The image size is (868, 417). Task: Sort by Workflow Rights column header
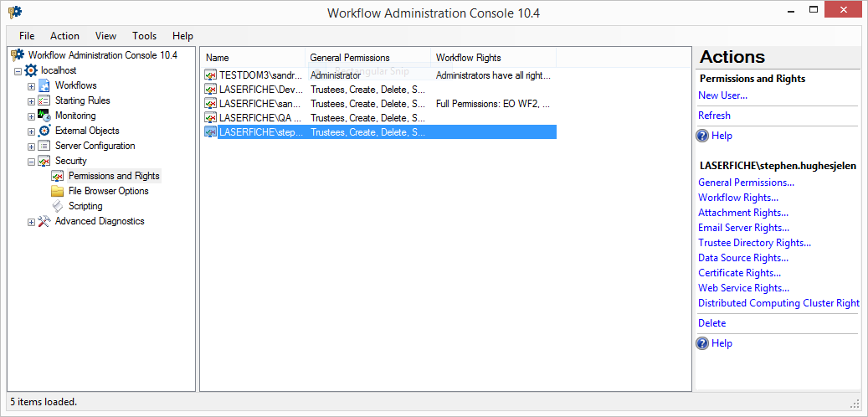click(x=494, y=58)
